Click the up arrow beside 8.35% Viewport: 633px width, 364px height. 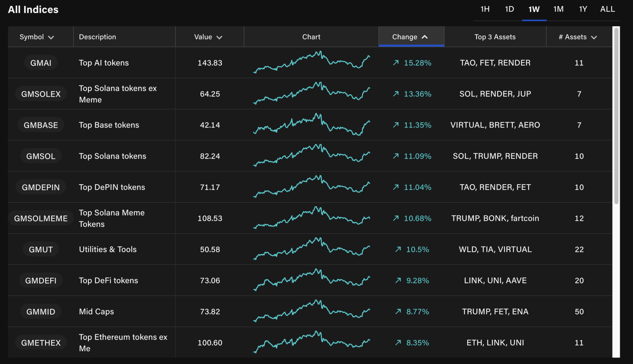pos(398,342)
